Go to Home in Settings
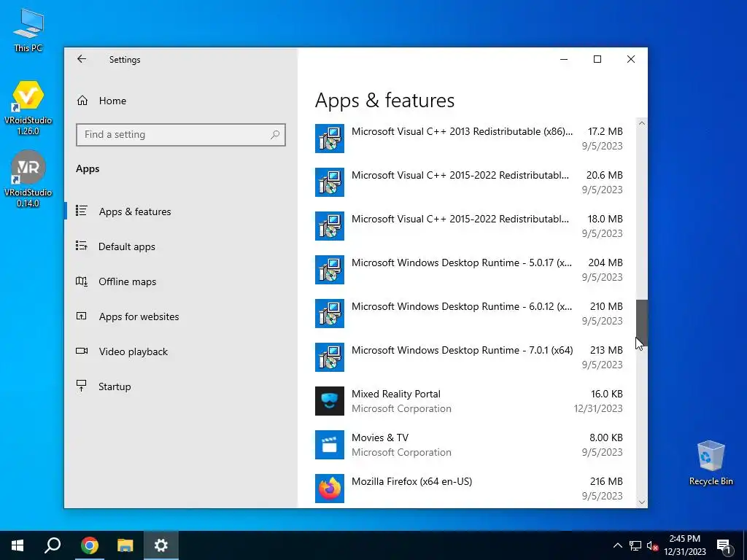 tap(112, 101)
